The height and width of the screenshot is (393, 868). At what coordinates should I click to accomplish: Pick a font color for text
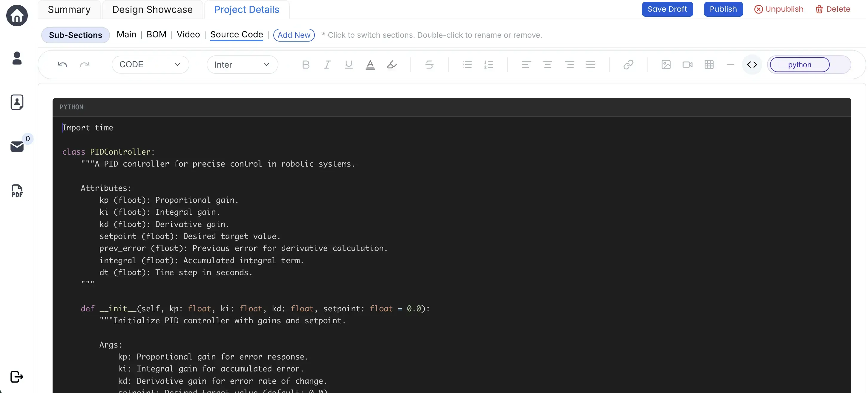[x=370, y=64]
